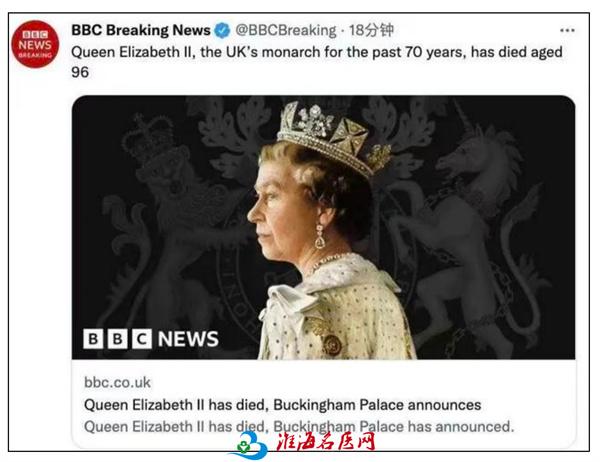This screenshot has height=462, width=600.
Task: Open the bbc.co.uk domain link
Action: point(117,382)
